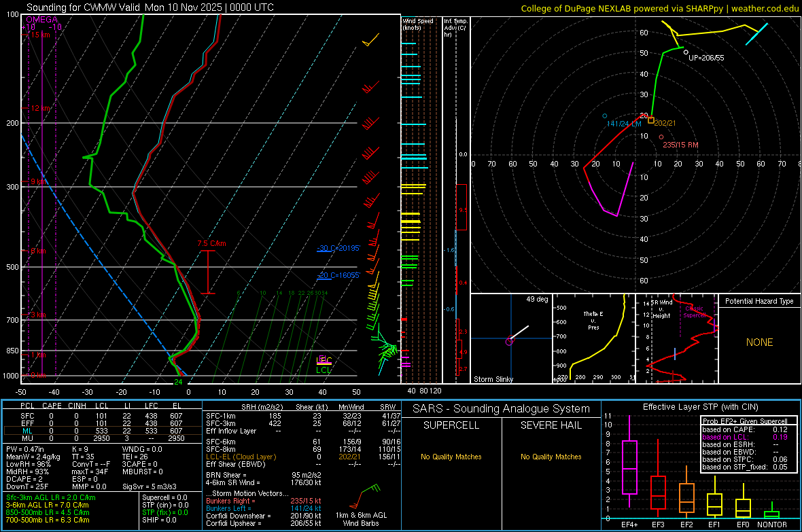Click the Effective Layer STP (with CIN) title

point(700,407)
